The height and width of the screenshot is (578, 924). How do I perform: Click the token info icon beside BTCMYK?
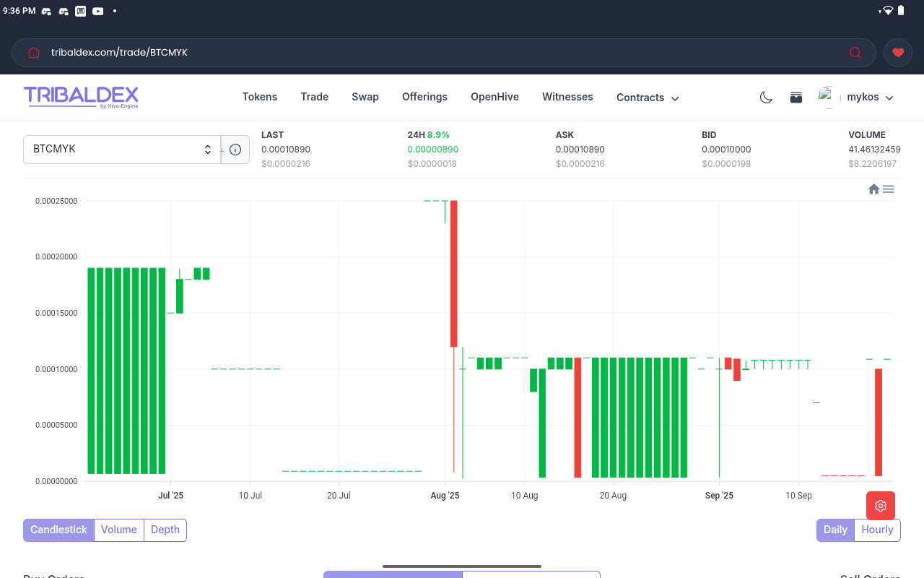tap(235, 150)
